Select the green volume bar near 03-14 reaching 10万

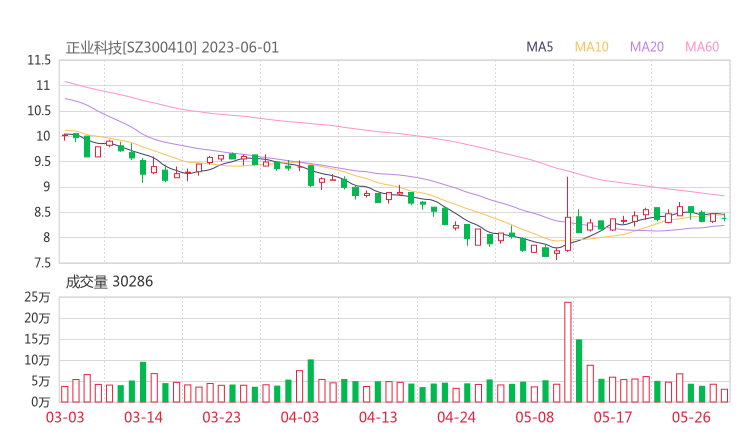(143, 382)
